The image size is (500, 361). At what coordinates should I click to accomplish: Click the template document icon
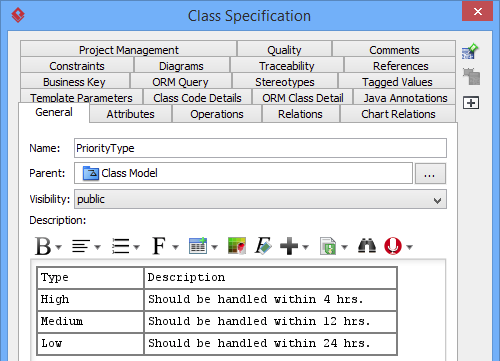[328, 246]
